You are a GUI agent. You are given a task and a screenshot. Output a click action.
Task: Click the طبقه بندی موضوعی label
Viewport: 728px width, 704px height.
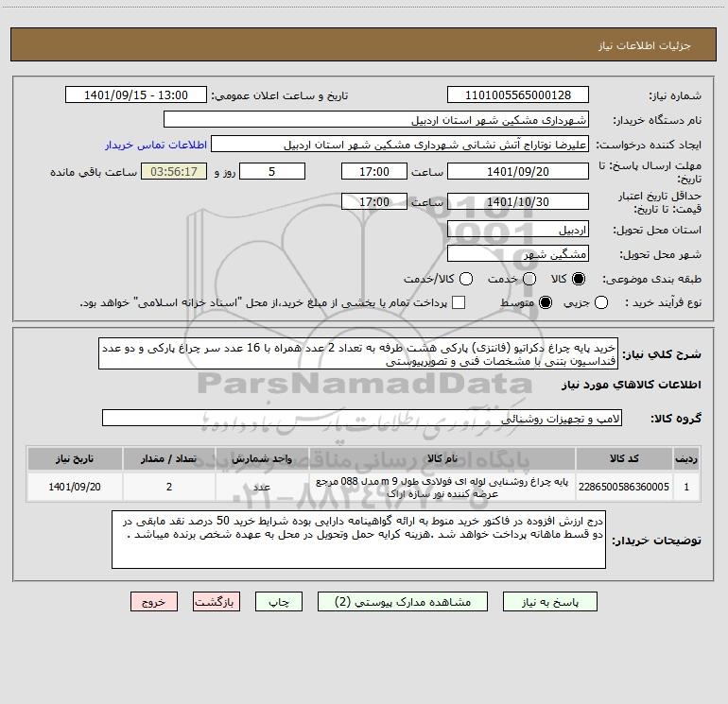point(651,280)
